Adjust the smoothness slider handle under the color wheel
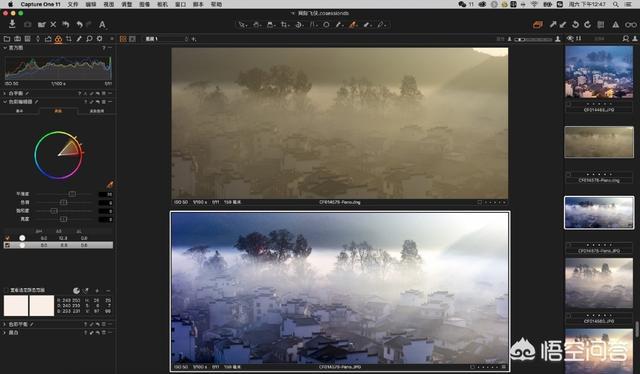This screenshot has height=374, width=640. [72, 194]
